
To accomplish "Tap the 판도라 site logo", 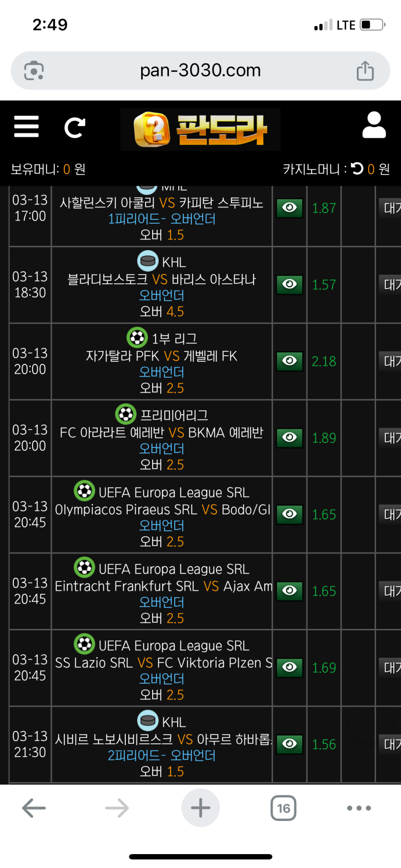I will click(200, 129).
